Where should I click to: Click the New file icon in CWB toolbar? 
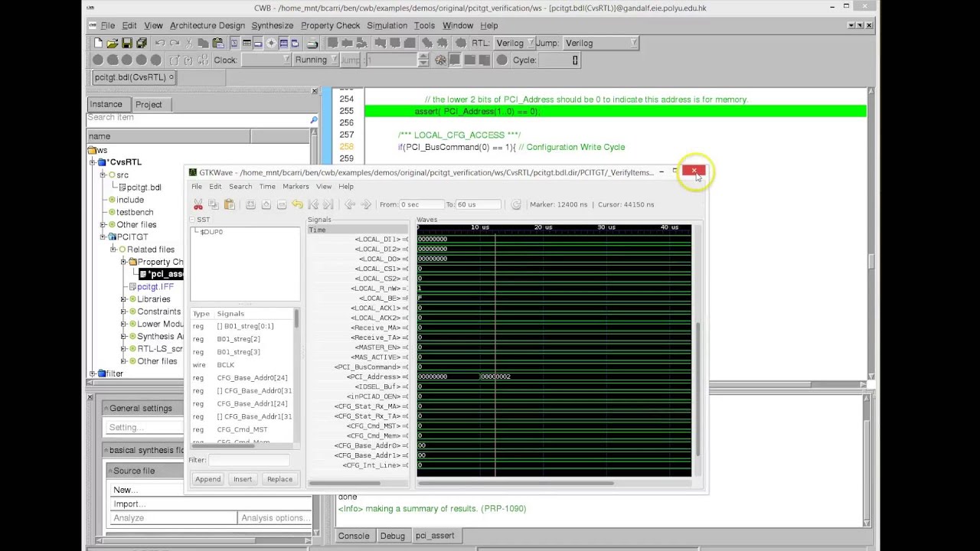tap(98, 43)
